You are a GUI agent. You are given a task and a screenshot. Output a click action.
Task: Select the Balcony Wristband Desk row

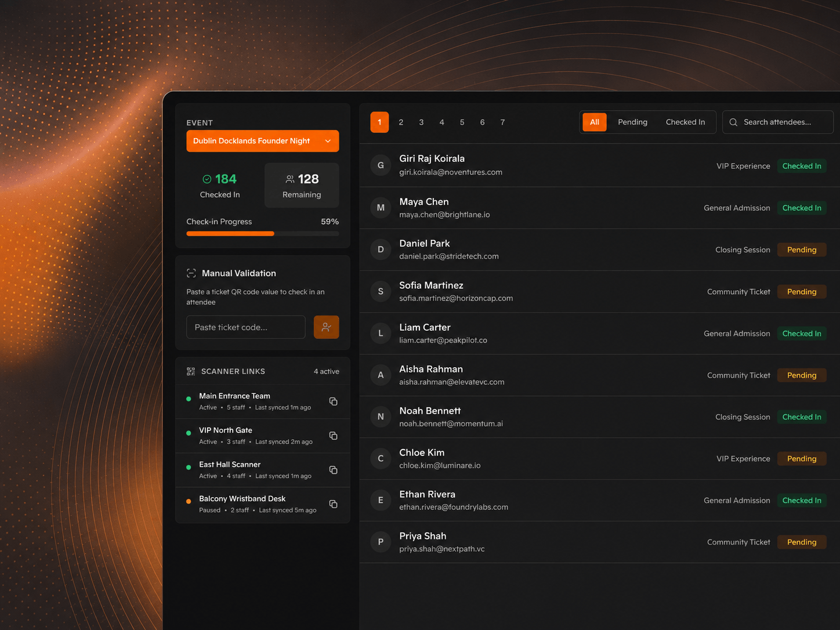(263, 504)
